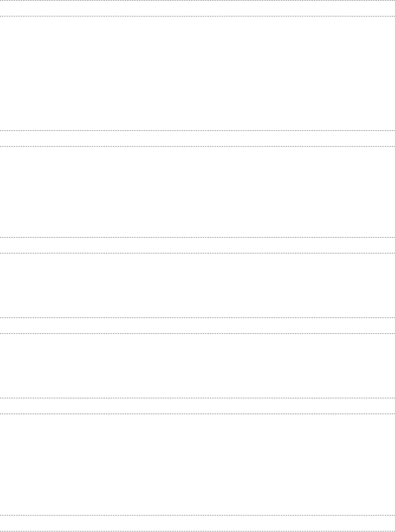Screen dimensions: 395x532
Task: Click the sixth dotted line from top
Action: tap(197, 253)
